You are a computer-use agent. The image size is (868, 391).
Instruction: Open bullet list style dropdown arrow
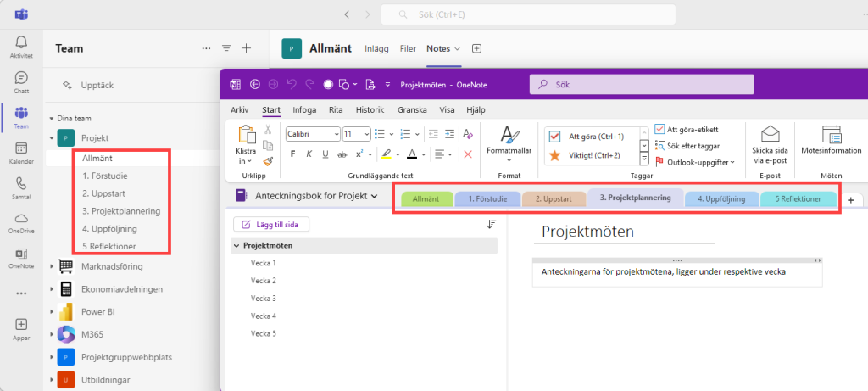(392, 134)
